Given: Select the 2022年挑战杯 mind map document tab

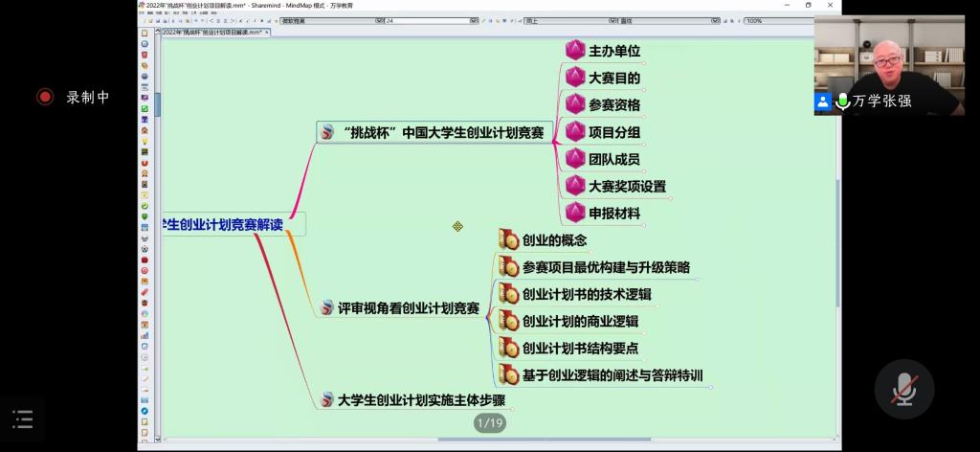Looking at the screenshot, I should (212, 32).
